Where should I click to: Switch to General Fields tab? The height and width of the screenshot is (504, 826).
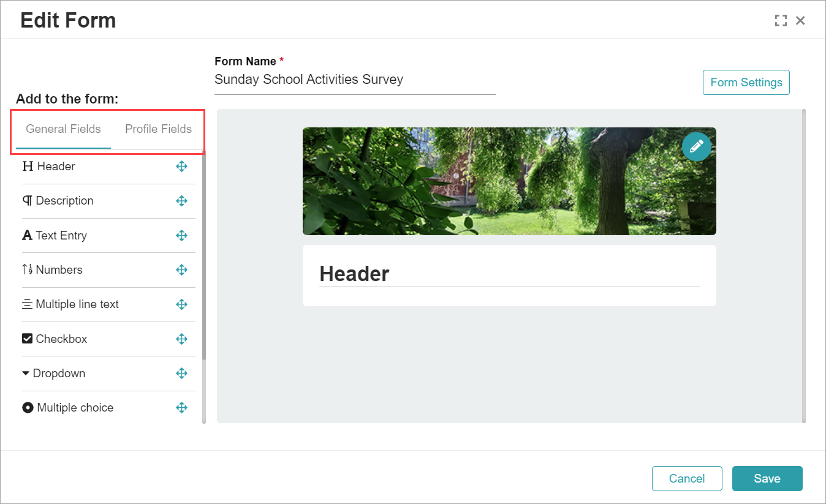coord(63,129)
